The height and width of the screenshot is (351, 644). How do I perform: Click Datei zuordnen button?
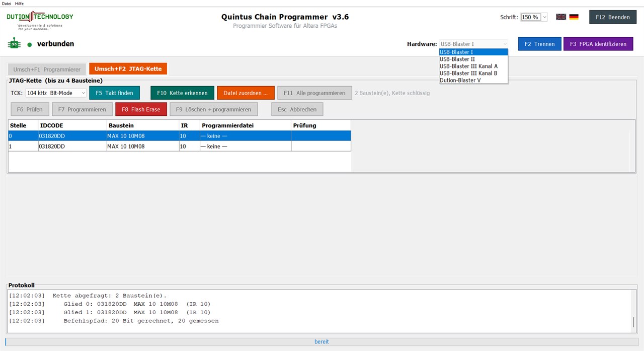(246, 93)
